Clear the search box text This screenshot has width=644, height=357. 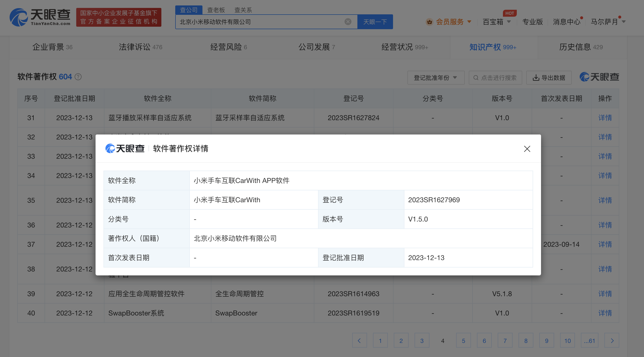(x=348, y=22)
